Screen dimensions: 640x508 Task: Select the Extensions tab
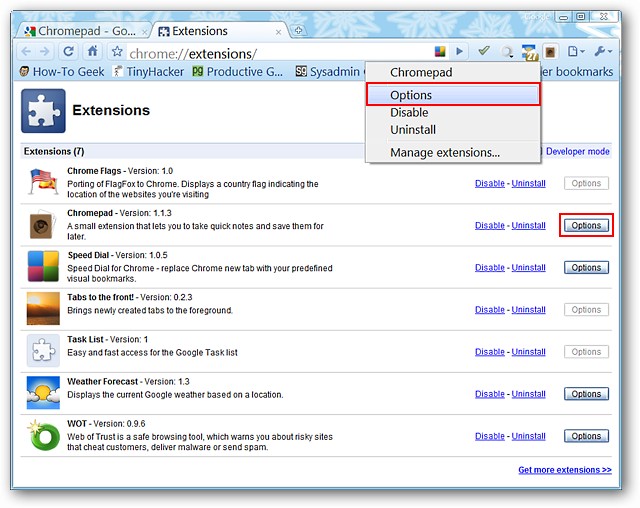(220, 31)
